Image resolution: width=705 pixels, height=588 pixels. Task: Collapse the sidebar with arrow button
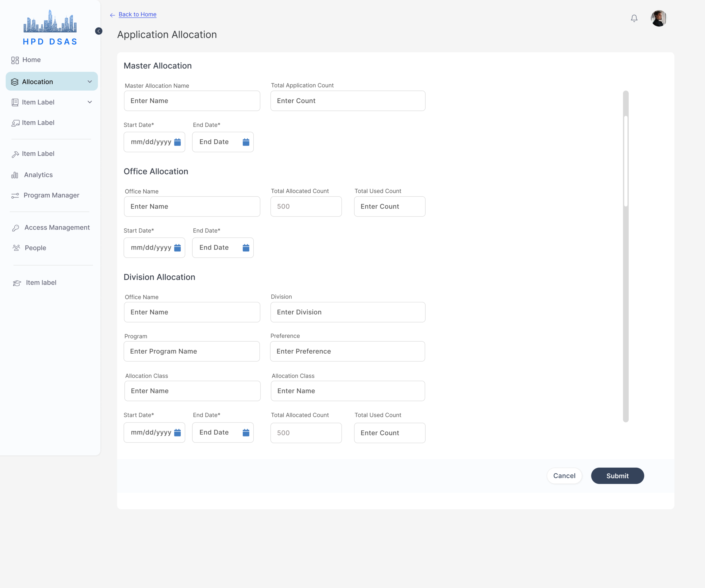(x=99, y=31)
